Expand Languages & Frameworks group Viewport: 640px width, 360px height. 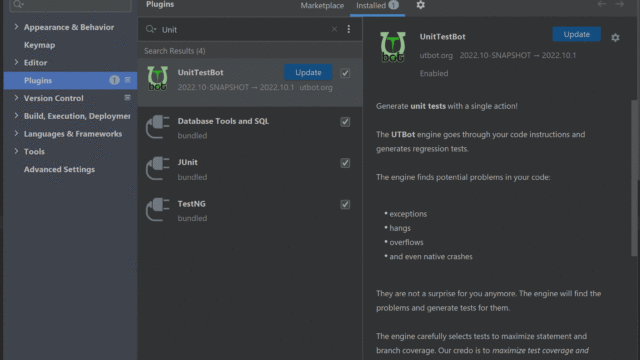16,133
